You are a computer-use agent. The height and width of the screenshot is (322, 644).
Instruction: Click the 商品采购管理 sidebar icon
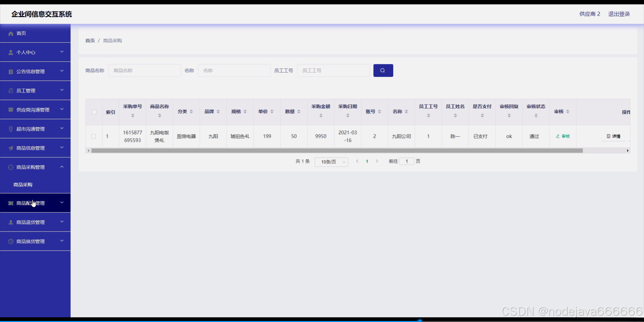coord(11,167)
